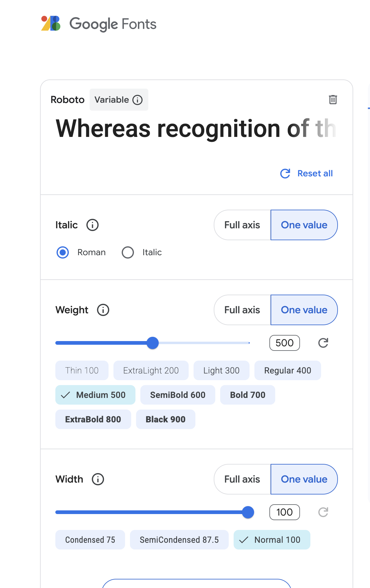The image size is (370, 588).
Task: Click the Italic axis info icon
Action: click(x=92, y=225)
